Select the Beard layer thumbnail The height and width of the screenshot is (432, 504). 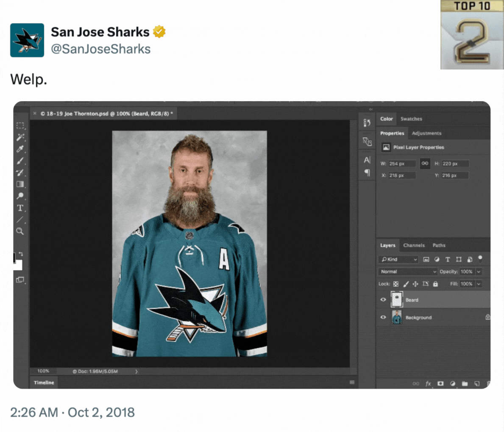(x=397, y=299)
